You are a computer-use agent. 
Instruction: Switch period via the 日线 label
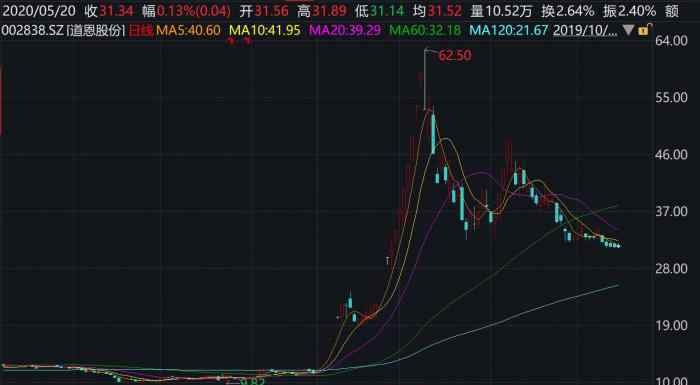click(x=141, y=31)
